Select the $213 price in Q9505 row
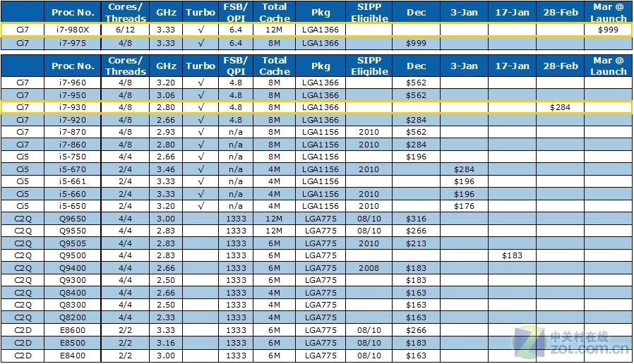 pyautogui.click(x=416, y=243)
